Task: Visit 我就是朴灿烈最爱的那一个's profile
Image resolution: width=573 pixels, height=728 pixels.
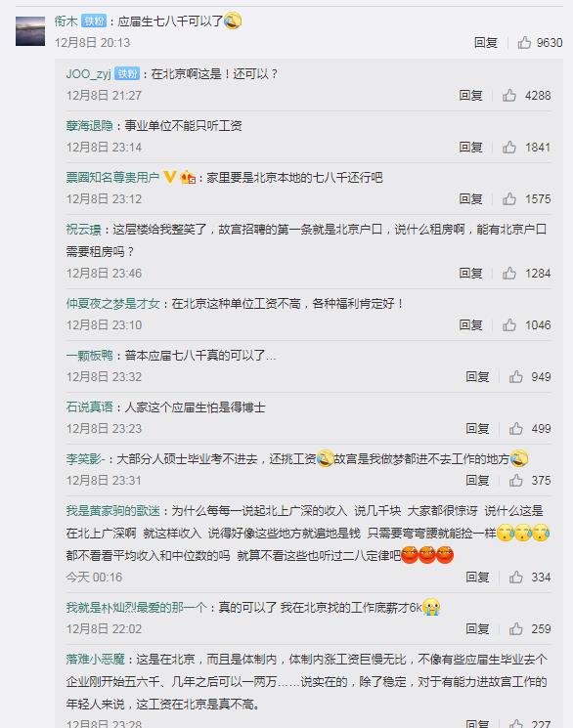Action: pos(136,607)
